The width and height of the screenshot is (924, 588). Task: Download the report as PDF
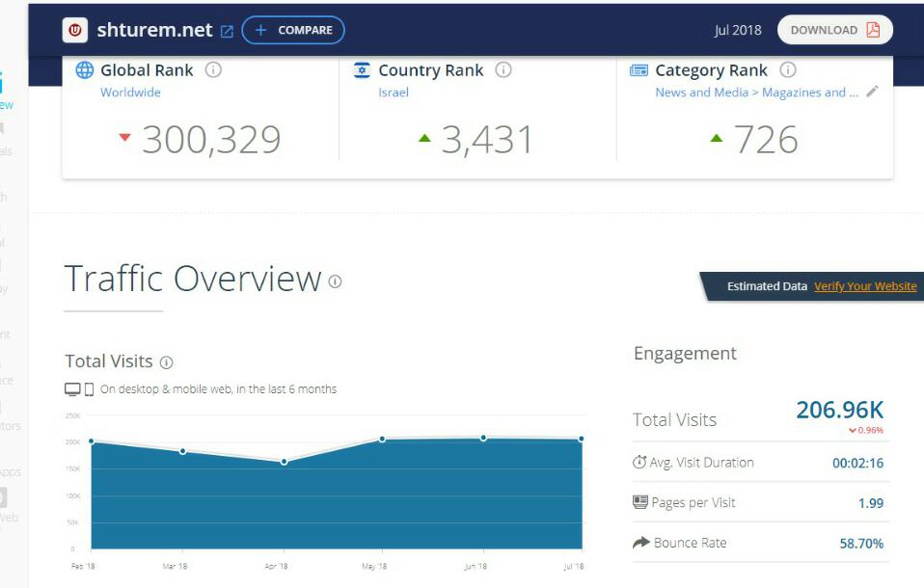pos(834,30)
